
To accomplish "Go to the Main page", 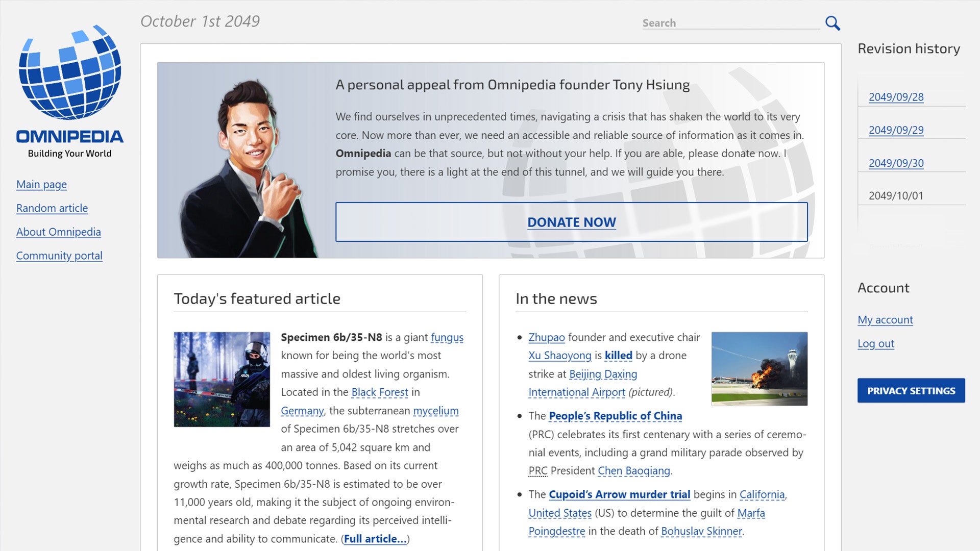I will (41, 185).
